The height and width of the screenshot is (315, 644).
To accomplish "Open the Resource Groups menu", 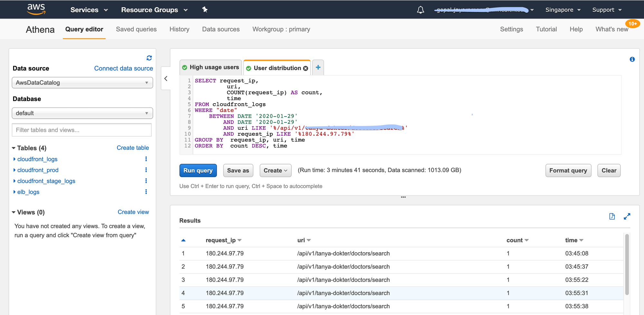I will coord(154,10).
